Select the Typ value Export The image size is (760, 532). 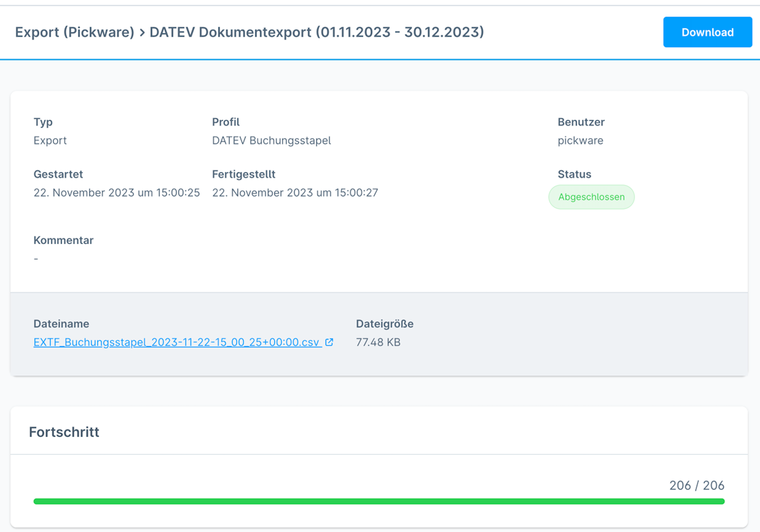50,140
